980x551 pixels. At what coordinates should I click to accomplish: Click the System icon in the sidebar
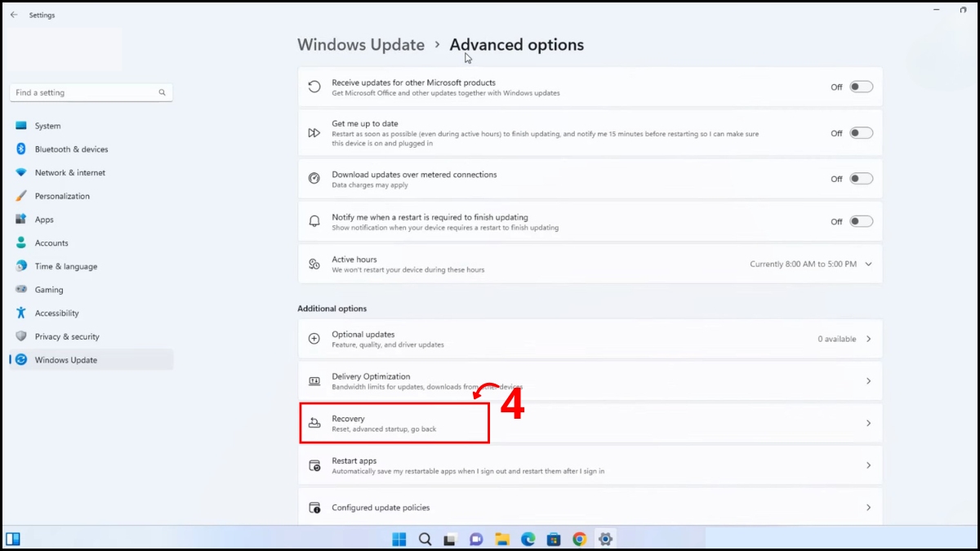[21, 126]
